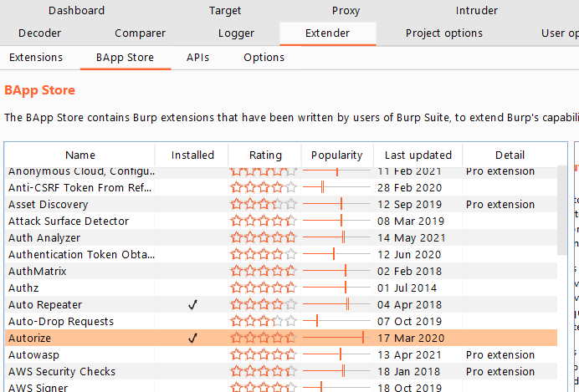
Task: Switch to the Extensions sub-tab
Action: point(35,58)
